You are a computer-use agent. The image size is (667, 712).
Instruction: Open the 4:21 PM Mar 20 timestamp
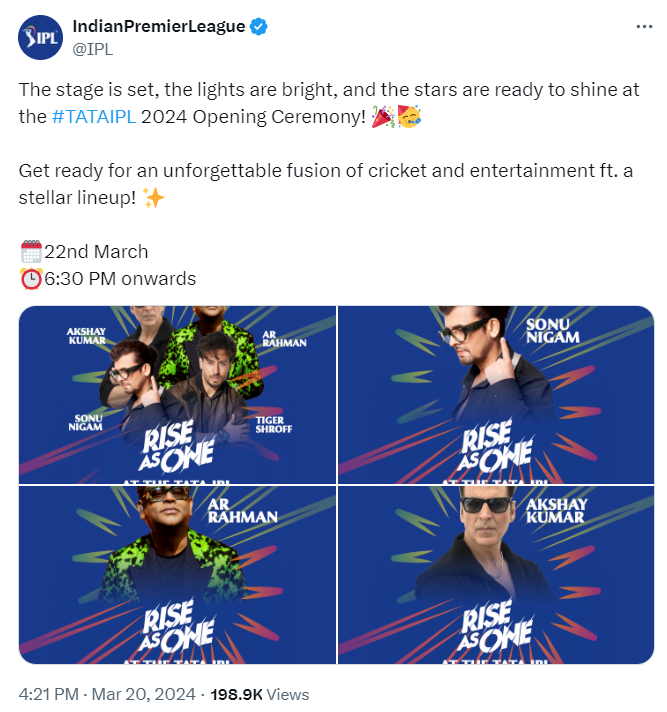(x=107, y=694)
